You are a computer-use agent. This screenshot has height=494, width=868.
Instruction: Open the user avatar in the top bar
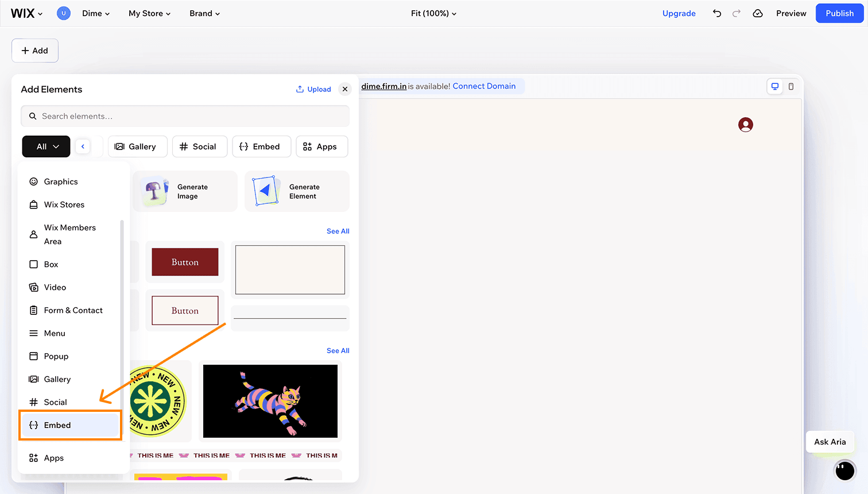coord(64,13)
